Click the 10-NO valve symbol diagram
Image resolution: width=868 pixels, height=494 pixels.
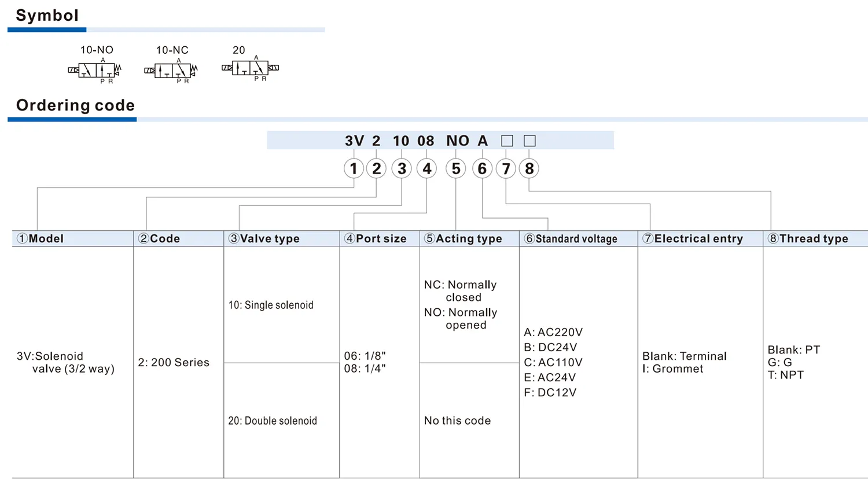94,71
